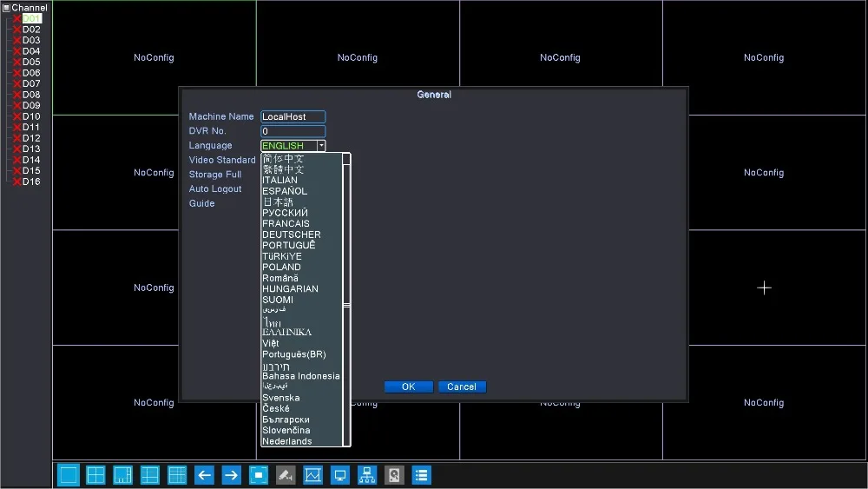The height and width of the screenshot is (489, 868).
Task: Select Български language option
Action: click(286, 420)
